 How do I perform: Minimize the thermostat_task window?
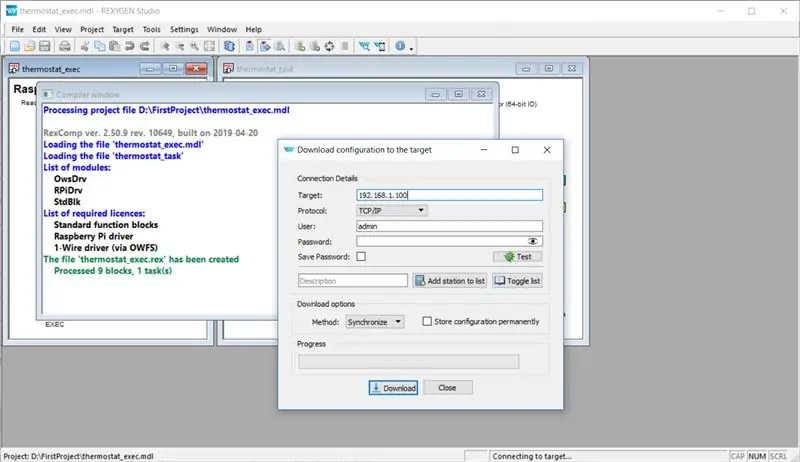coord(526,68)
